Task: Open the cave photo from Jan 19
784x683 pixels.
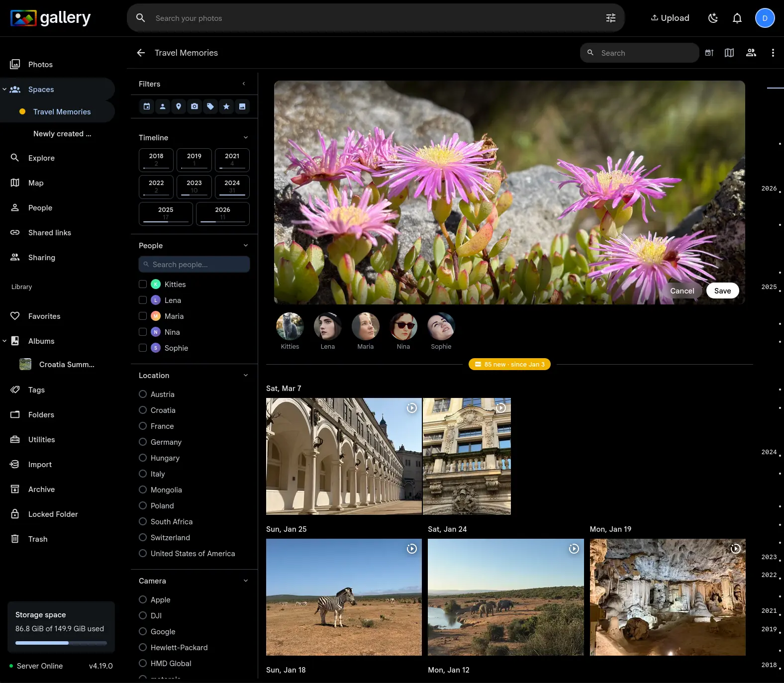Action: [668, 597]
